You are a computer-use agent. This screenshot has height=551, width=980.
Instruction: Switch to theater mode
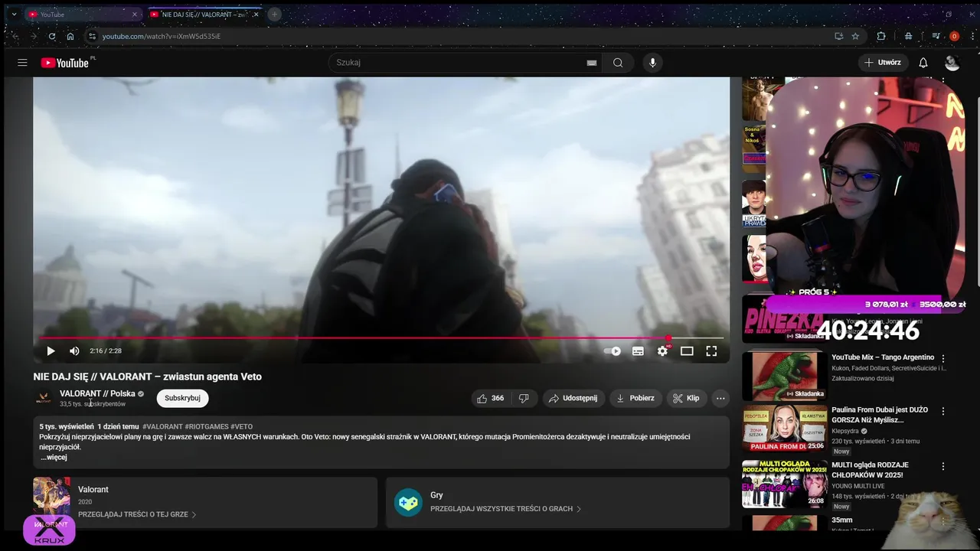tap(687, 351)
